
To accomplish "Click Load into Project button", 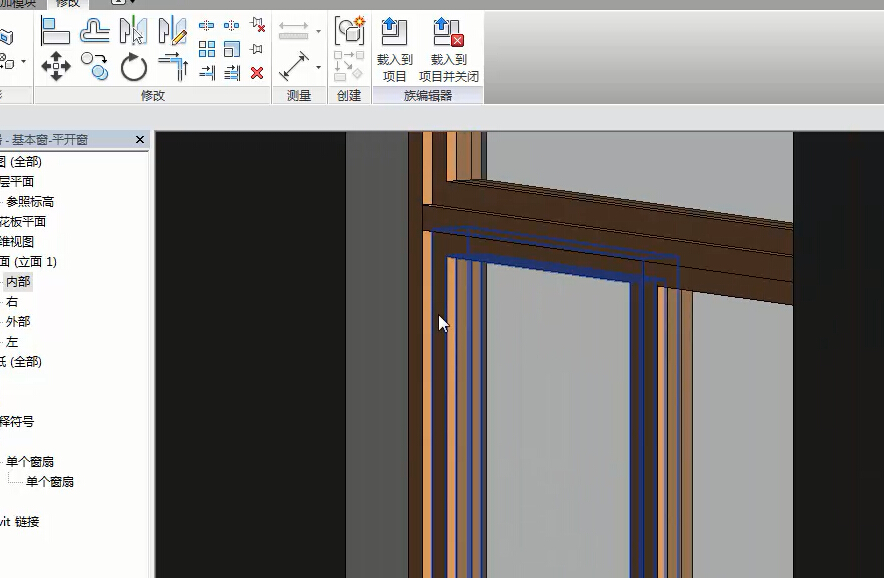I will pos(395,50).
